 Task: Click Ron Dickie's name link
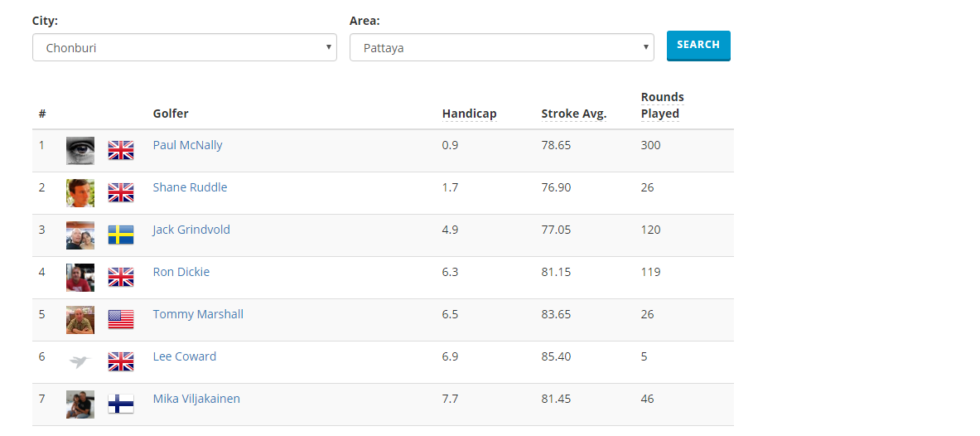pyautogui.click(x=181, y=272)
